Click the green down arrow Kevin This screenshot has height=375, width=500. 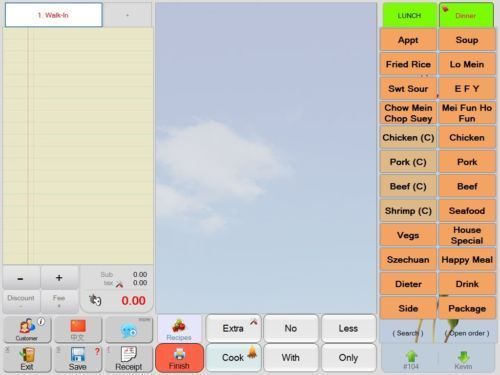(463, 359)
